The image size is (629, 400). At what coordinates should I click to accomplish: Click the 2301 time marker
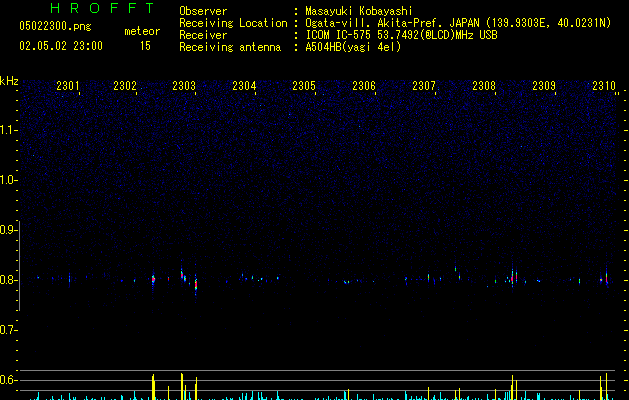(x=68, y=86)
